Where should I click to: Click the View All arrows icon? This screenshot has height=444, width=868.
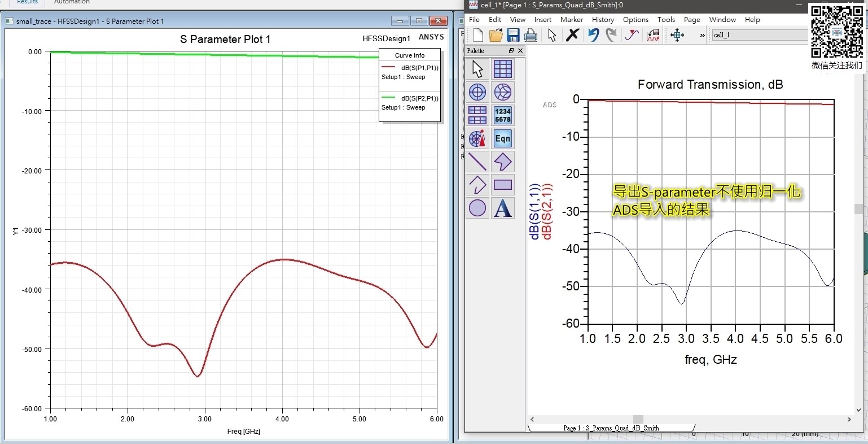tap(677, 35)
